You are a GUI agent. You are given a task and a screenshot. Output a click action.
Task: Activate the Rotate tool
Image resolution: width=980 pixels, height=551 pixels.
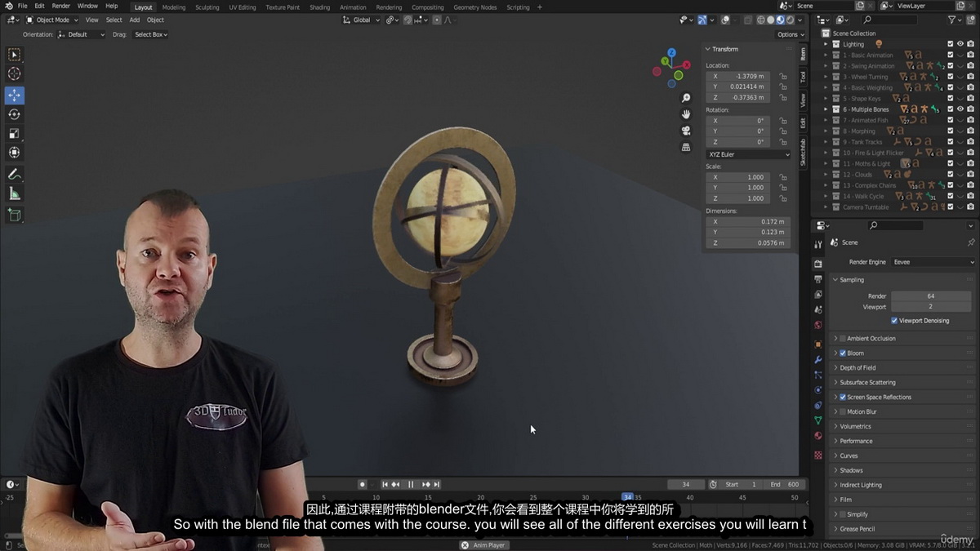[14, 114]
